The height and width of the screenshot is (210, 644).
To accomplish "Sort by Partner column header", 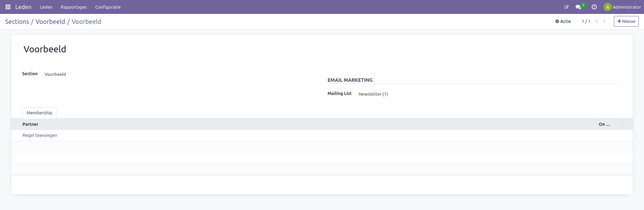I will [x=30, y=124].
